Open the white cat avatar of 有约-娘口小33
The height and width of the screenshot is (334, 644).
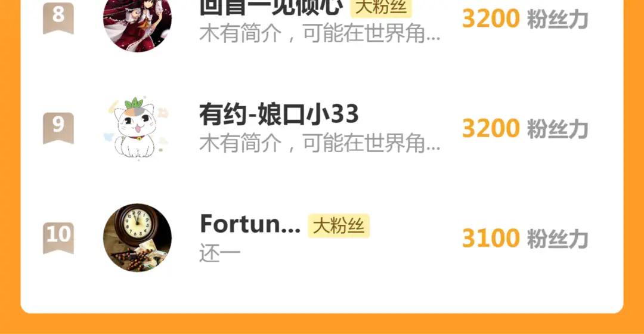click(137, 128)
